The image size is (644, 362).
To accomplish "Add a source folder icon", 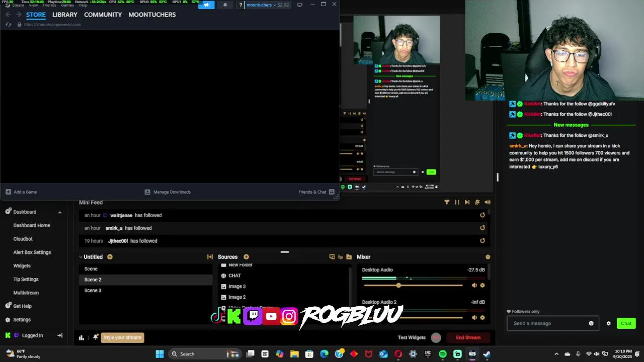I will coord(349,257).
